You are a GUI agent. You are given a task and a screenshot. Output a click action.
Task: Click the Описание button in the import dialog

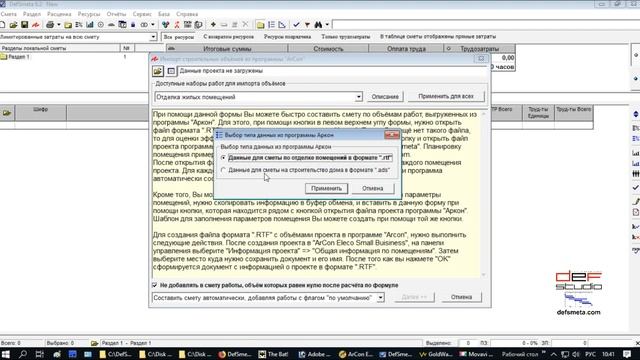tap(385, 97)
